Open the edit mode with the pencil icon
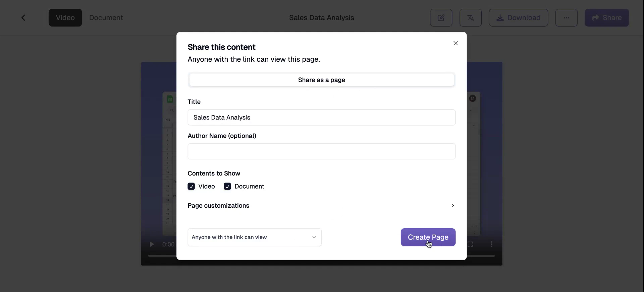 441,17
